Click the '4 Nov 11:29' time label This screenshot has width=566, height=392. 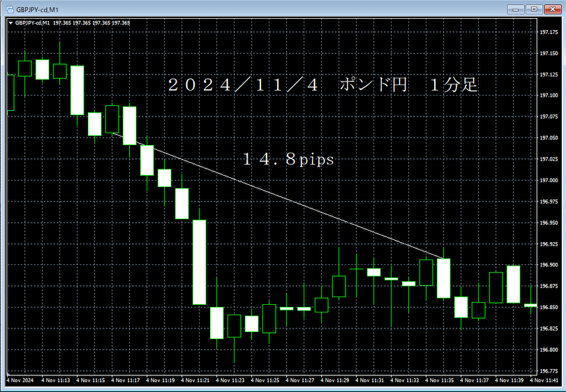pyautogui.click(x=335, y=380)
